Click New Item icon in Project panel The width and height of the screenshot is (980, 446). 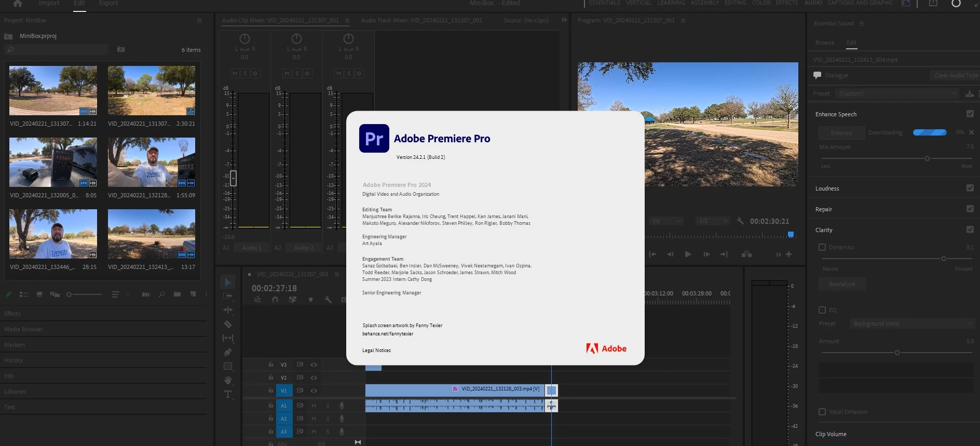click(x=193, y=294)
